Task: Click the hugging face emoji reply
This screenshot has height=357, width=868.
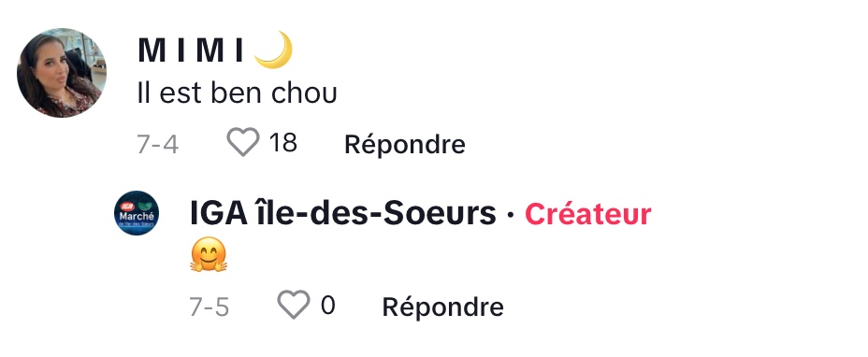Action: 209,254
